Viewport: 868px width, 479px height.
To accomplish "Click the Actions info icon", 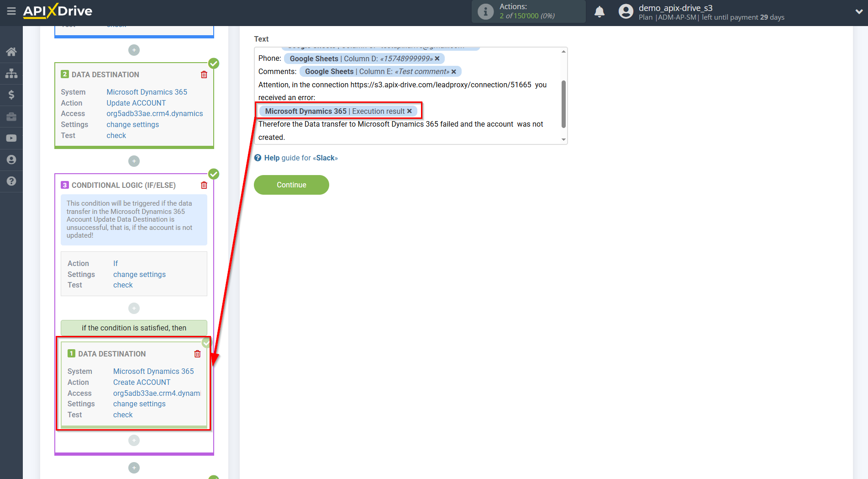I will coord(485,11).
